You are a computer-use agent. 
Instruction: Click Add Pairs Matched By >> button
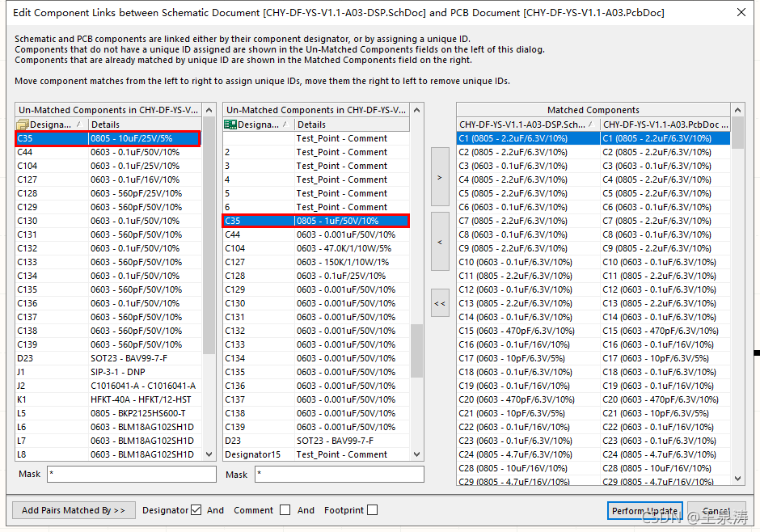74,510
